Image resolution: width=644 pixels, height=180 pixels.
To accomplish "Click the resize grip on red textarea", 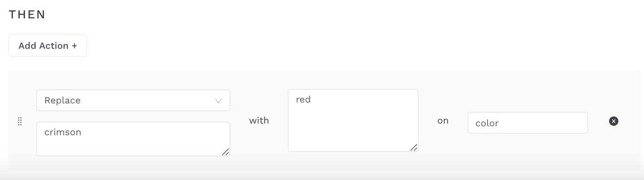I will (x=414, y=148).
